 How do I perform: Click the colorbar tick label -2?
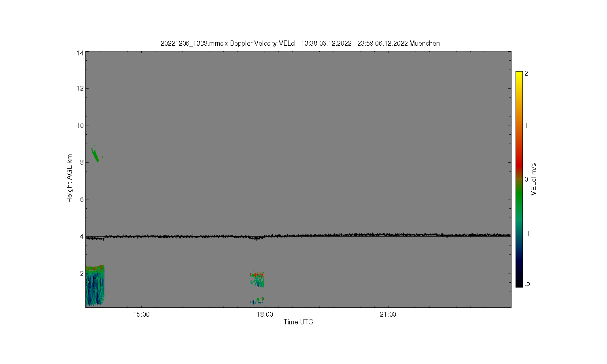click(x=527, y=285)
